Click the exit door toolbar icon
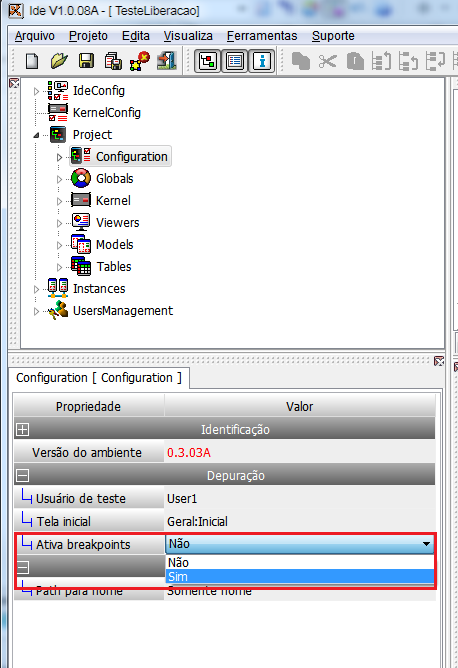The height and width of the screenshot is (668, 458). [167, 60]
